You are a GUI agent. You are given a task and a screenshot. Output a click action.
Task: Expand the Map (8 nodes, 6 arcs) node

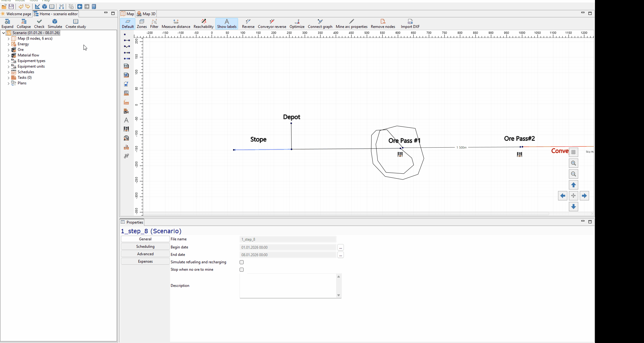[x=8, y=39]
